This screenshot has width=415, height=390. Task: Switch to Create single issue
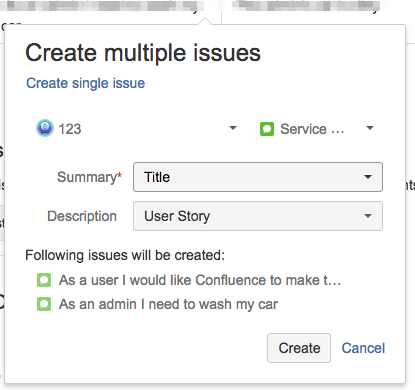86,83
